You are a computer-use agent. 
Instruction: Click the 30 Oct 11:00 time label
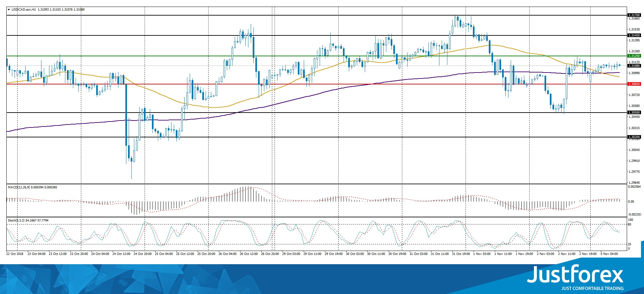click(376, 254)
